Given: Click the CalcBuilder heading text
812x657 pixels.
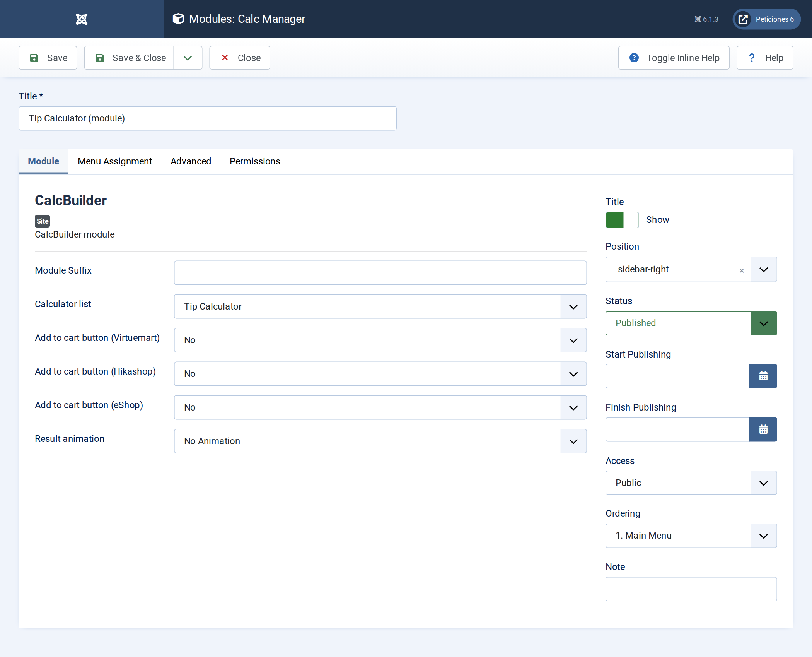Looking at the screenshot, I should pyautogui.click(x=71, y=200).
